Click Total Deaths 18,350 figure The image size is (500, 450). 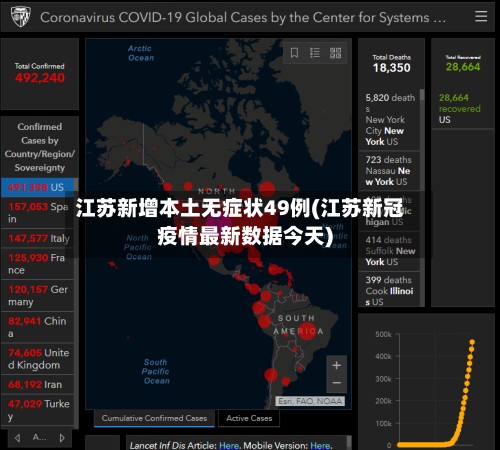391,68
